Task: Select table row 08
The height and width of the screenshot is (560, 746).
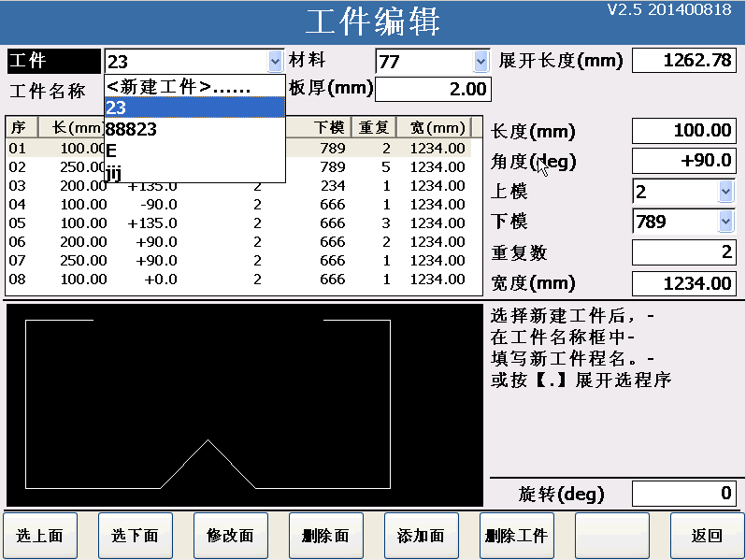Action: pos(239,279)
